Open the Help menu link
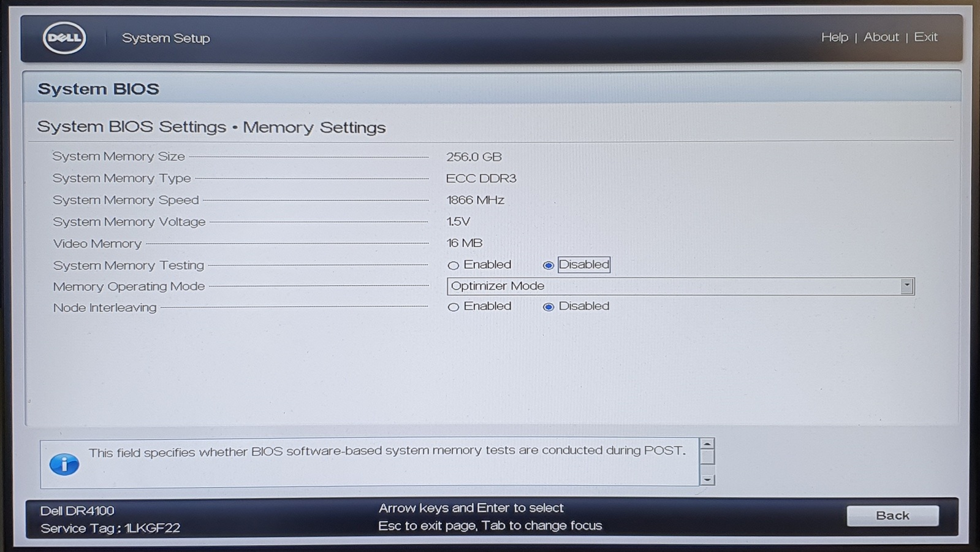 pyautogui.click(x=834, y=37)
